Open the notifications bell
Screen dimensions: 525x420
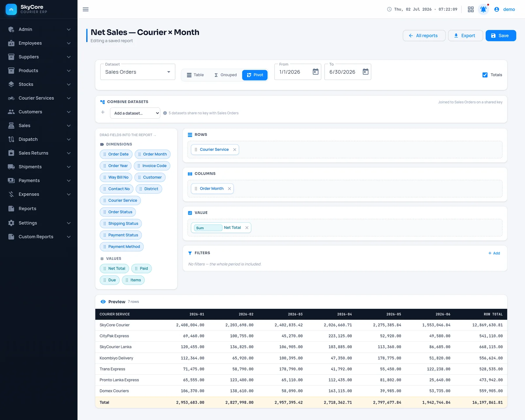[483, 9]
